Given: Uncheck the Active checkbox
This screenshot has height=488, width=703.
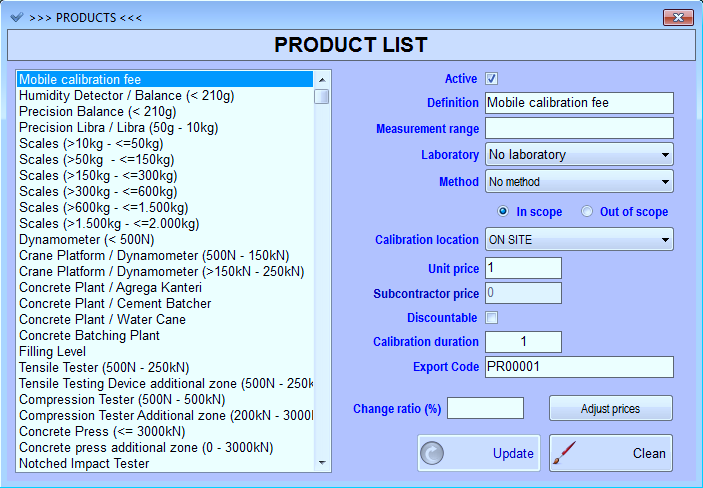Looking at the screenshot, I should pyautogui.click(x=491, y=79).
